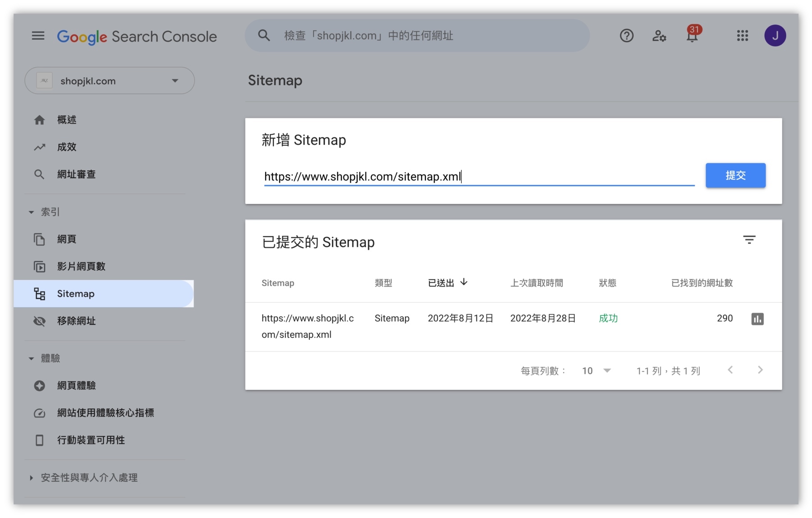Toggle 已送出 column sort direction
The image size is (812, 518).
[446, 282]
